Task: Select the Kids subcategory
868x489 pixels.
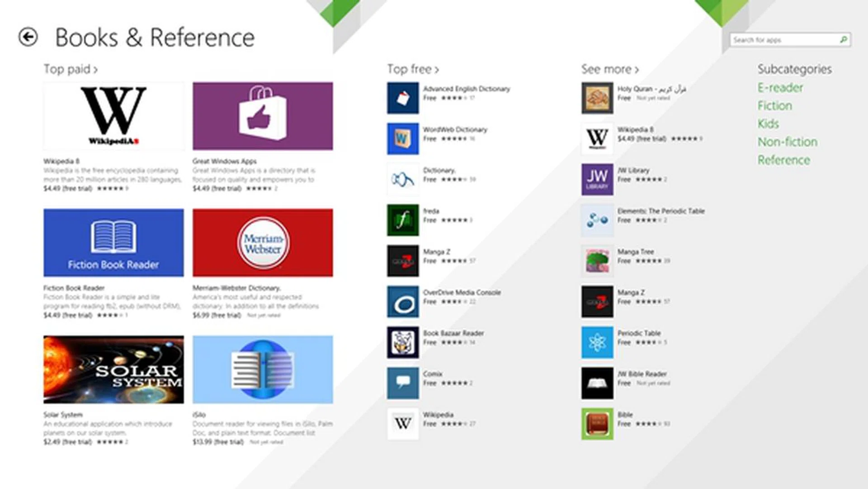Action: click(768, 124)
